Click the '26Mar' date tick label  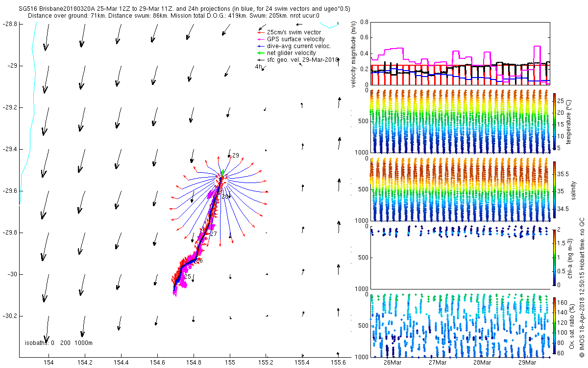point(392,363)
